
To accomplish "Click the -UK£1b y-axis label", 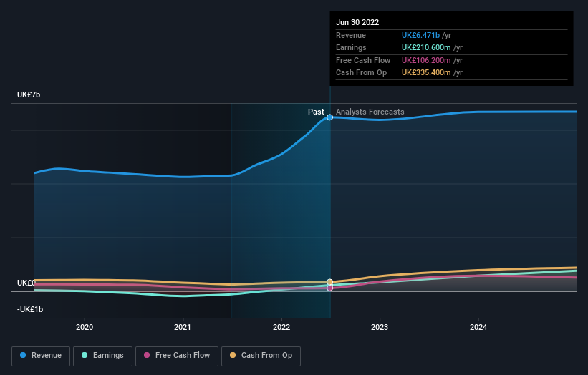I will click(30, 309).
